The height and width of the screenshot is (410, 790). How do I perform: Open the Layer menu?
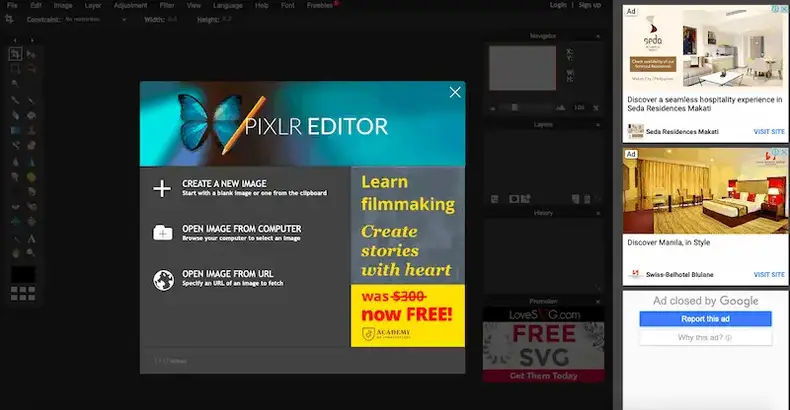pos(93,5)
